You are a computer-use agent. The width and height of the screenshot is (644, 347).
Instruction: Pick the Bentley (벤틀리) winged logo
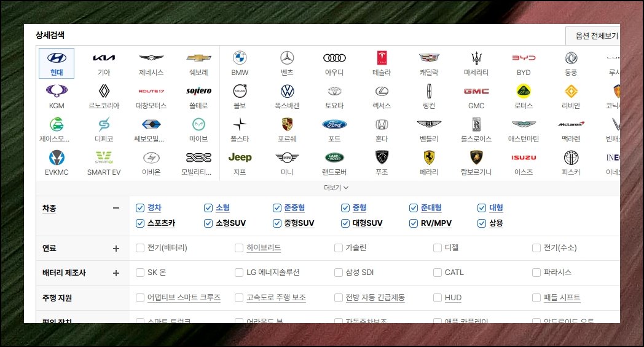tap(429, 124)
